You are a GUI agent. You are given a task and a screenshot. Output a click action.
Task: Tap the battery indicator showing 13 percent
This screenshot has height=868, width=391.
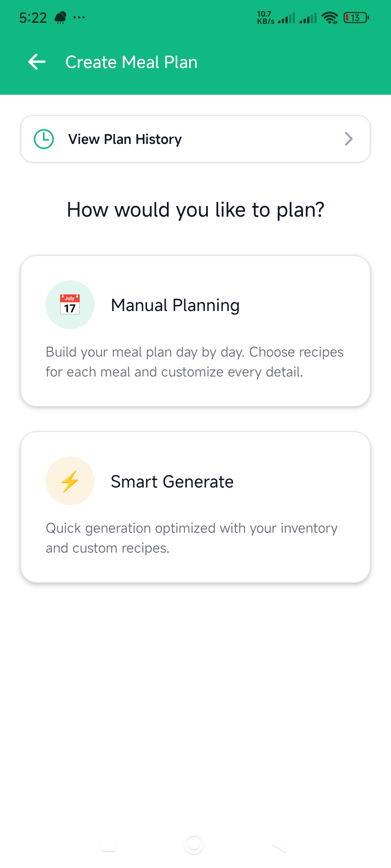pos(356,17)
